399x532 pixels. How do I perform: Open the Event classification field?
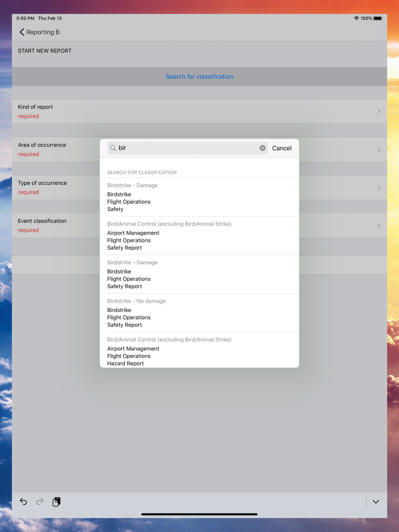tap(199, 225)
